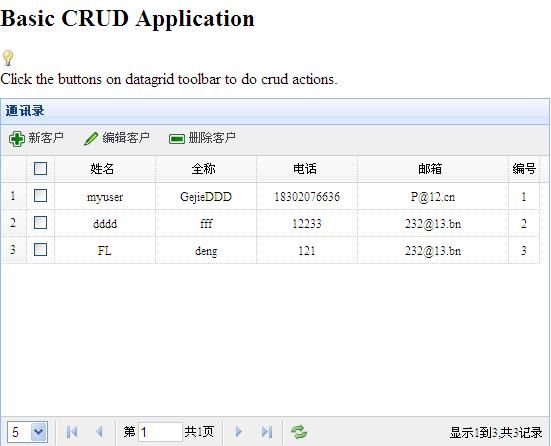Select the cell 'myuser'
This screenshot has width=551, height=446.
pos(105,197)
